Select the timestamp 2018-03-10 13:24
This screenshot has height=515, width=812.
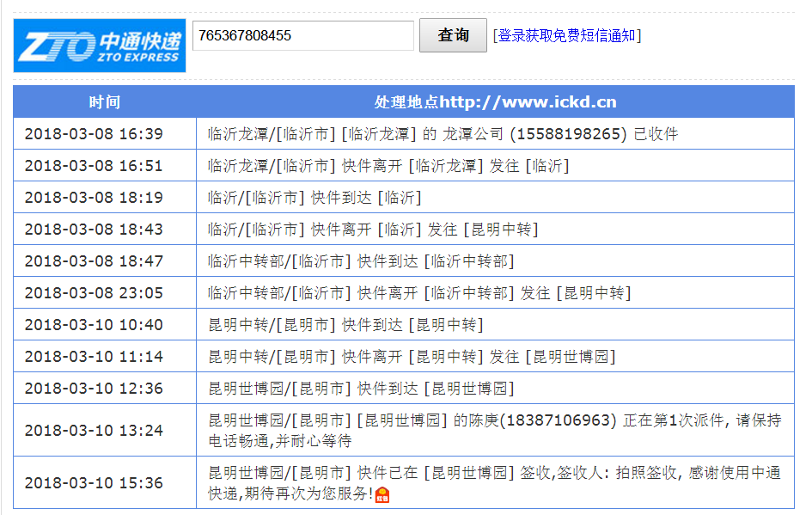coord(94,431)
